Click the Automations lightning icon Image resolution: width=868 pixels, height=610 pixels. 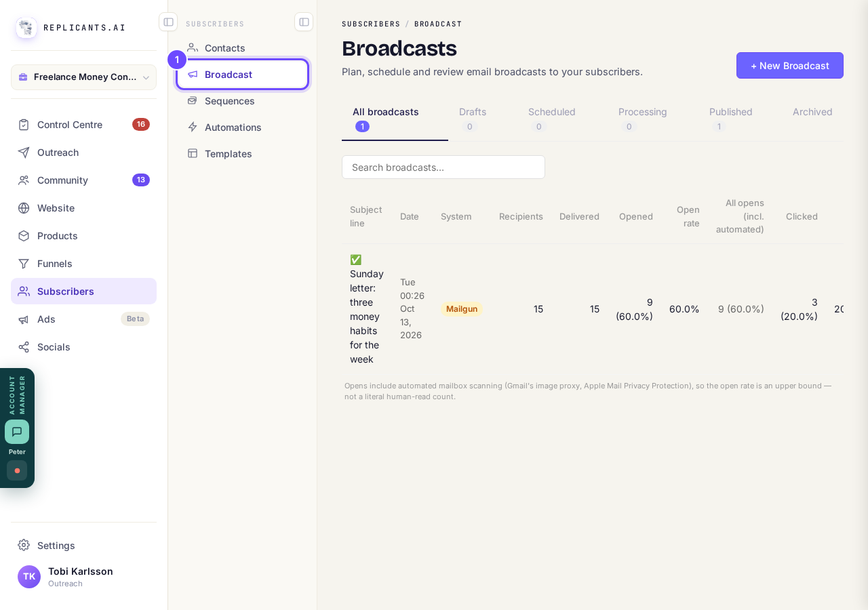(x=193, y=127)
